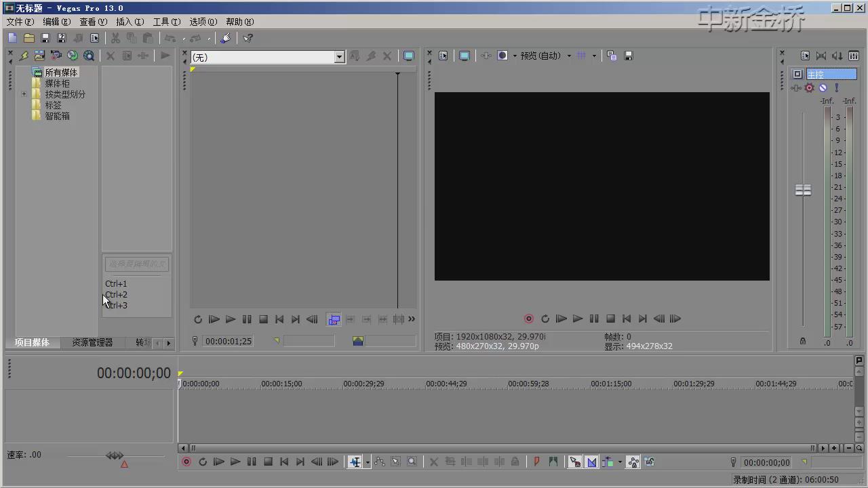868x488 pixels.
Task: Open Video Preview project properties icon
Action: click(x=443, y=56)
